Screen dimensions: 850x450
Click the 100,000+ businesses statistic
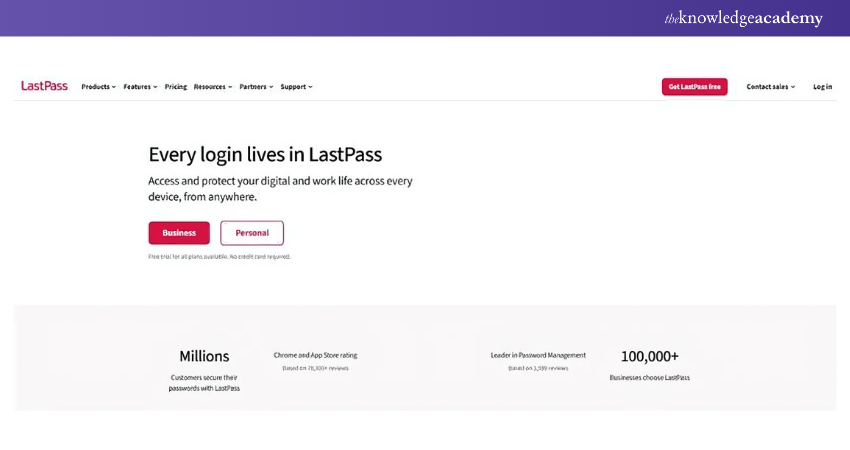tap(649, 356)
